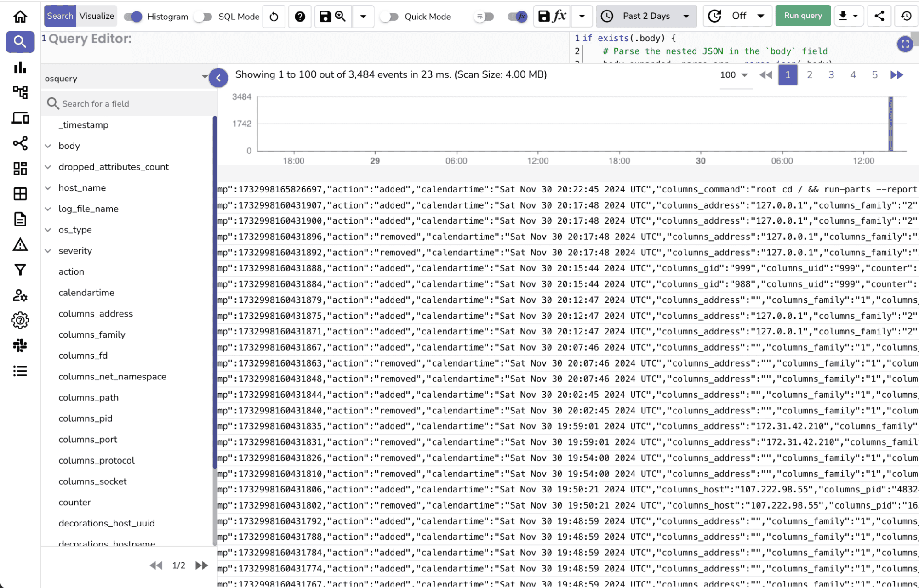
Task: Expand the editor with the fullscreen icon
Action: pos(905,44)
